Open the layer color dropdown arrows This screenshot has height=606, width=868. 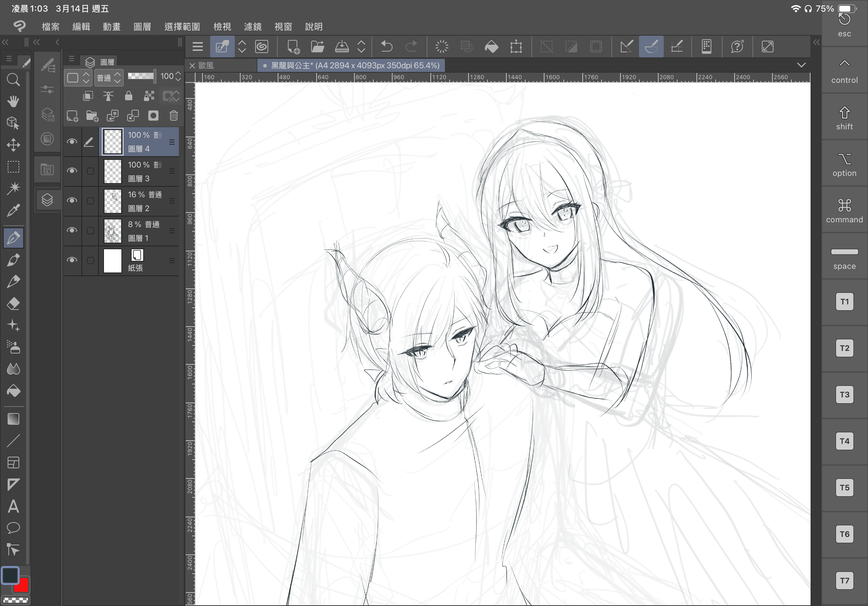coord(86,78)
